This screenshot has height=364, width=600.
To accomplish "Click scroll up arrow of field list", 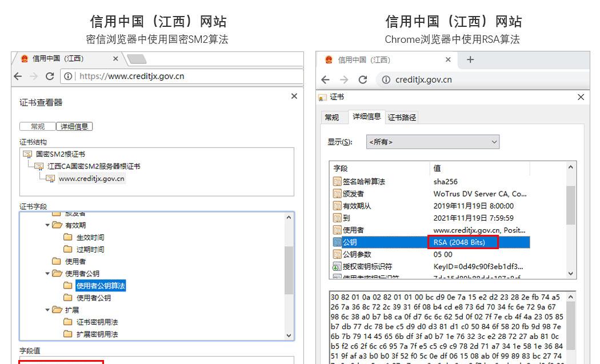I will click(x=570, y=167).
